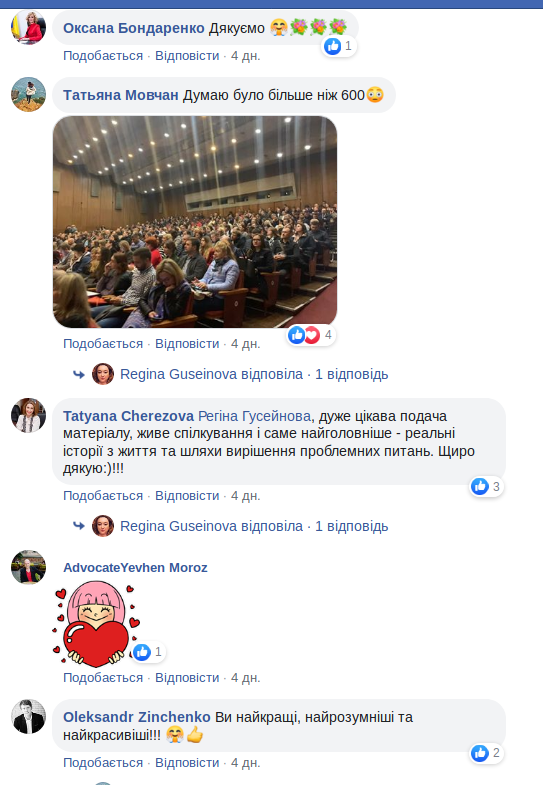Click the heart-hugging girl sticker
The width and height of the screenshot is (543, 785).
[x=96, y=624]
